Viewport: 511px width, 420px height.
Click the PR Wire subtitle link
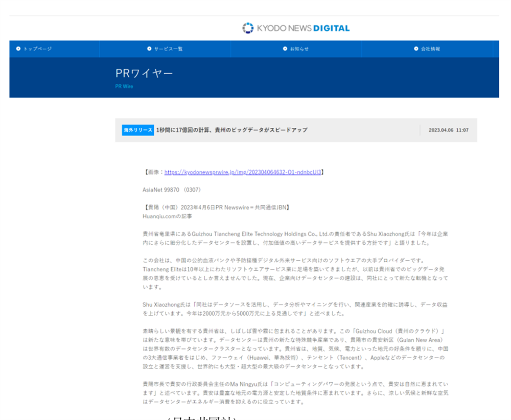click(x=124, y=86)
